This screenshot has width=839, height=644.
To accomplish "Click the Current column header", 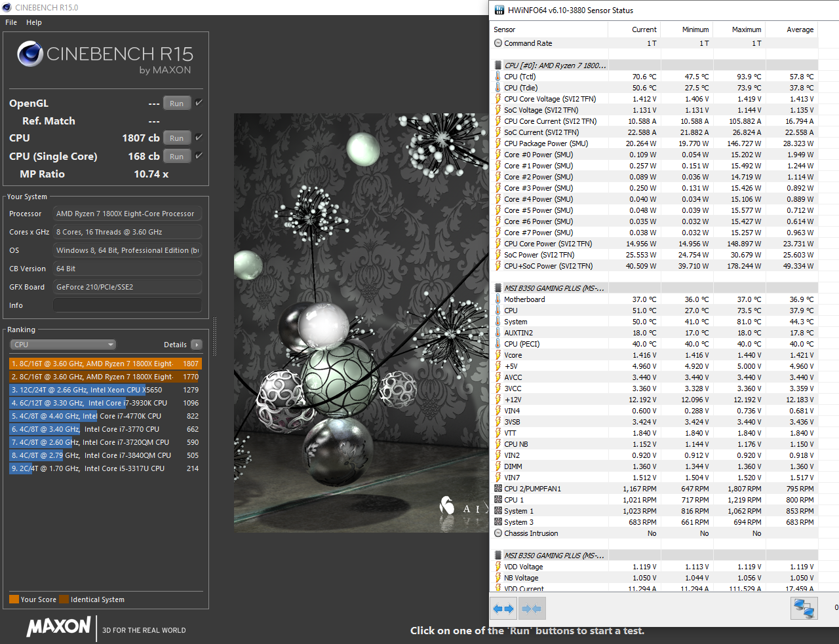I will [634, 29].
